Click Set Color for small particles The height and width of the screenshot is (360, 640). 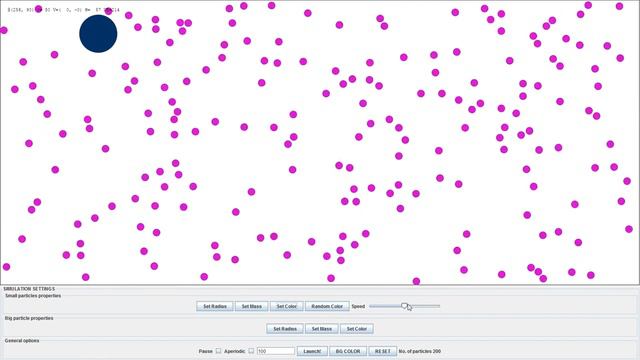[x=287, y=306]
